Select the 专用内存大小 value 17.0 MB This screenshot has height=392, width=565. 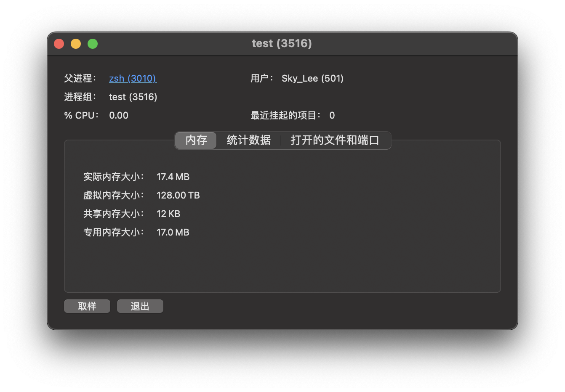point(173,233)
